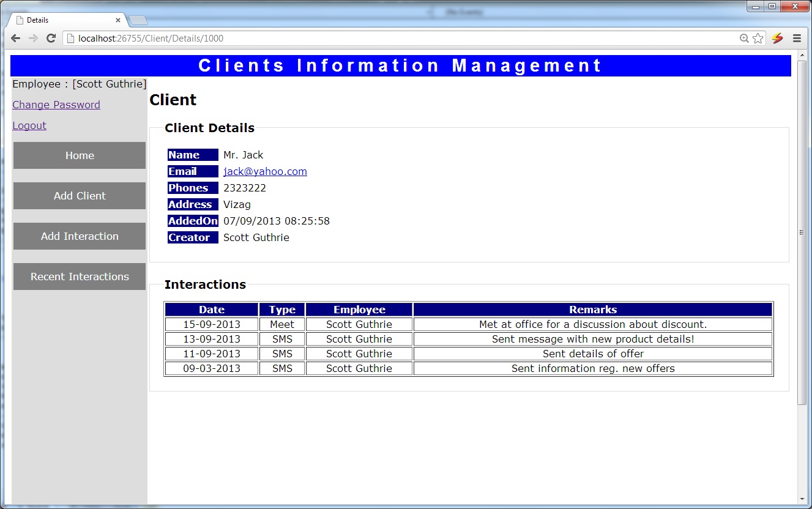
Task: Click the SMS cell in the 11-09-2013 row
Action: coord(282,354)
